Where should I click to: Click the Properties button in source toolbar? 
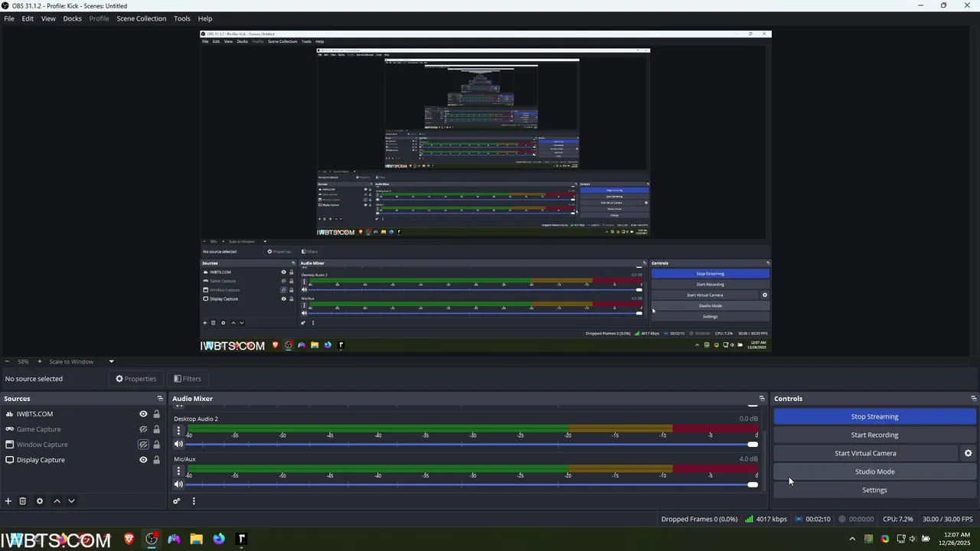136,379
